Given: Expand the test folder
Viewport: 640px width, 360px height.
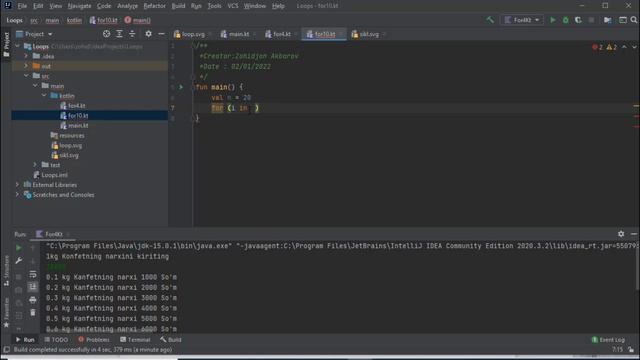Looking at the screenshot, I should 36,165.
